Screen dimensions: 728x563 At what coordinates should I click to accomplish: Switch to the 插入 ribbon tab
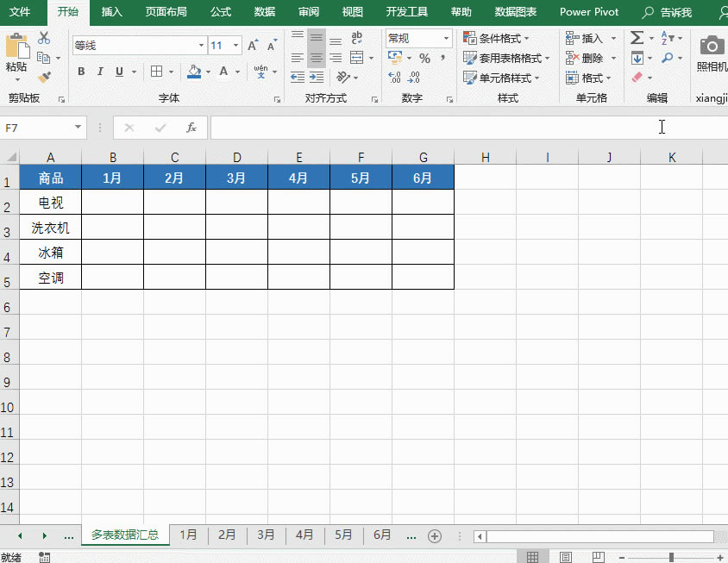point(111,12)
